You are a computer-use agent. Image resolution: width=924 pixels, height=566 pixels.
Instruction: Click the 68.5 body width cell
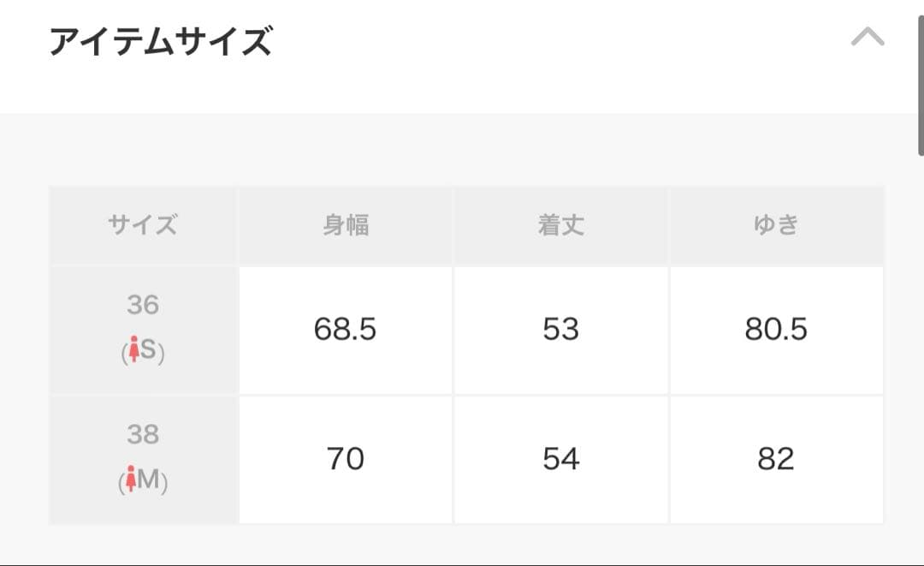coord(345,330)
